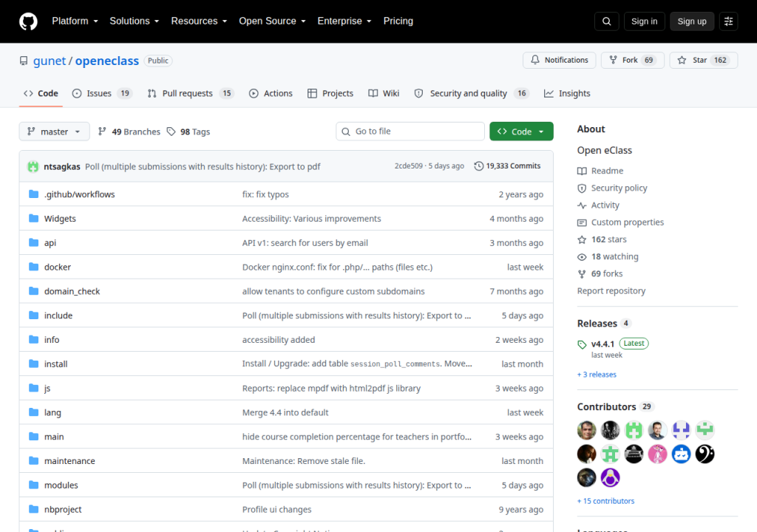The width and height of the screenshot is (757, 532).
Task: Open the Releases heading link
Action: (597, 324)
